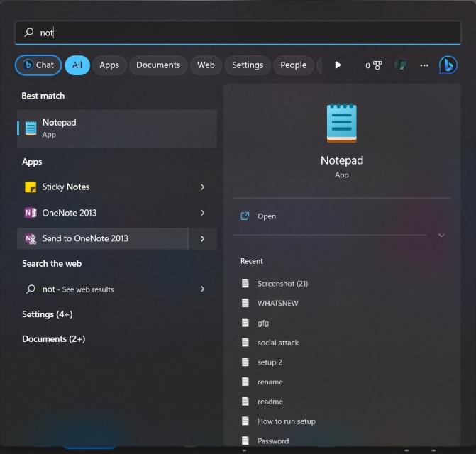Expand Sticky Notes options chevron
The width and height of the screenshot is (476, 454).
coord(202,187)
